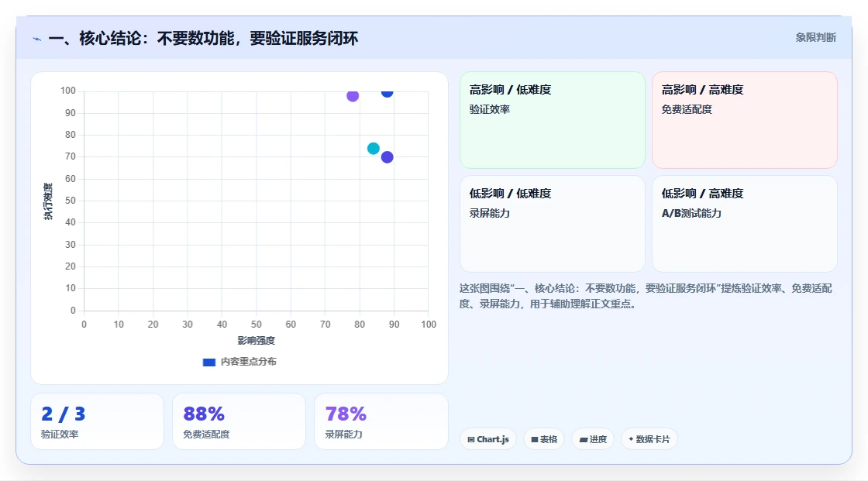Click the description paragraph starting 这张图围绕

(646, 296)
